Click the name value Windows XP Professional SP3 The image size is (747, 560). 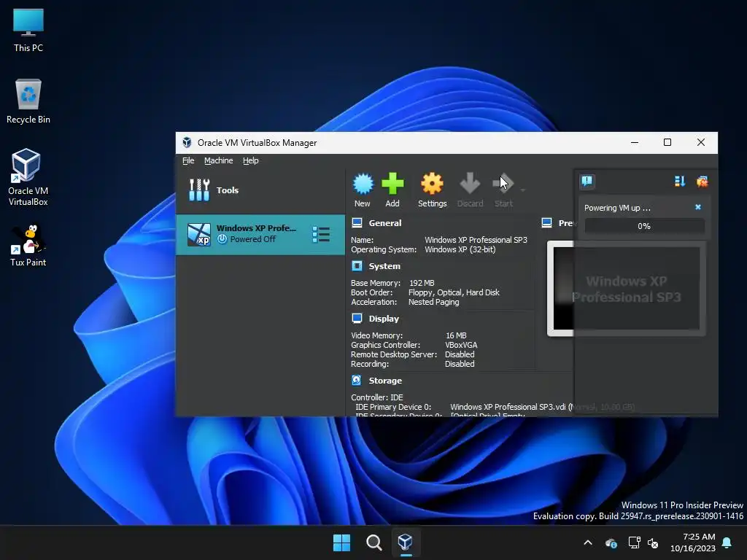(x=476, y=240)
